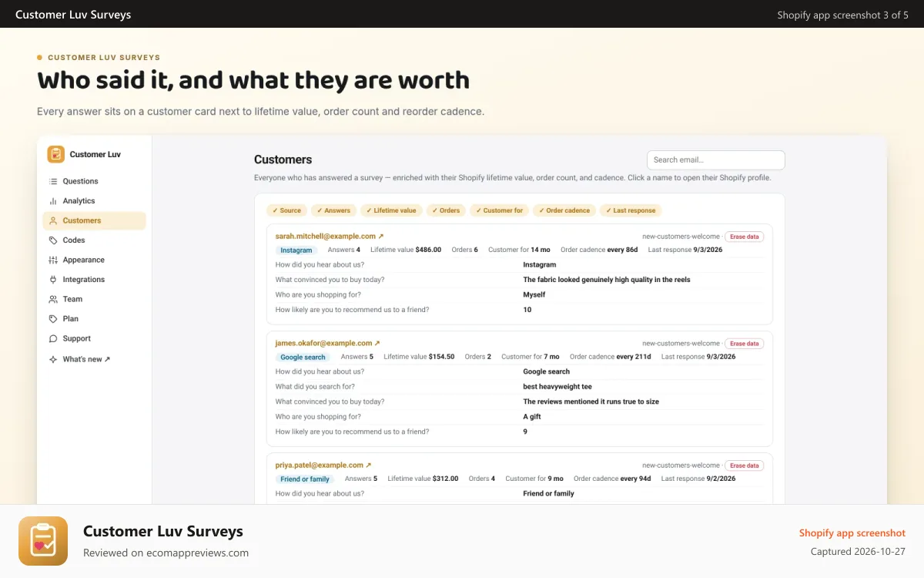
Task: Toggle the Answers column chip
Action: 333,210
